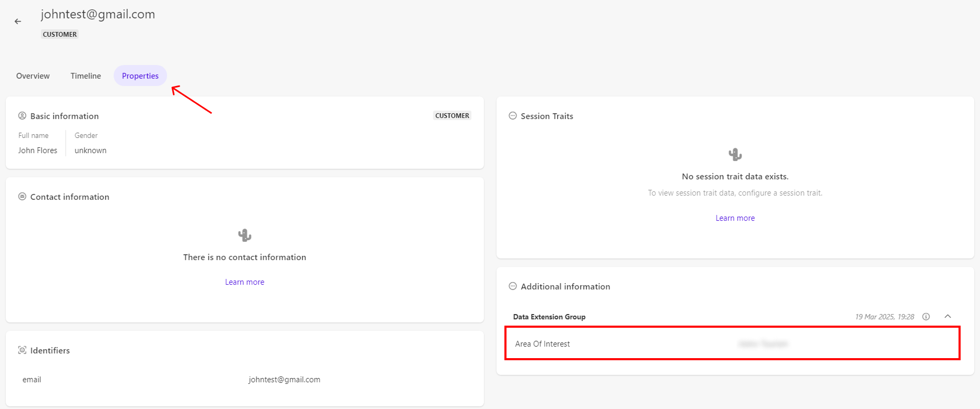Open Learn more link under Session Traits
This screenshot has width=980, height=409.
pos(735,218)
